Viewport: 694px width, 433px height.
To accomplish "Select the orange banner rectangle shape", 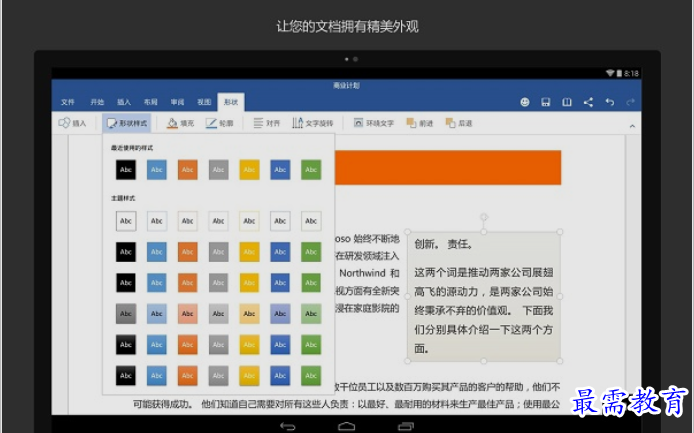I will click(x=448, y=168).
